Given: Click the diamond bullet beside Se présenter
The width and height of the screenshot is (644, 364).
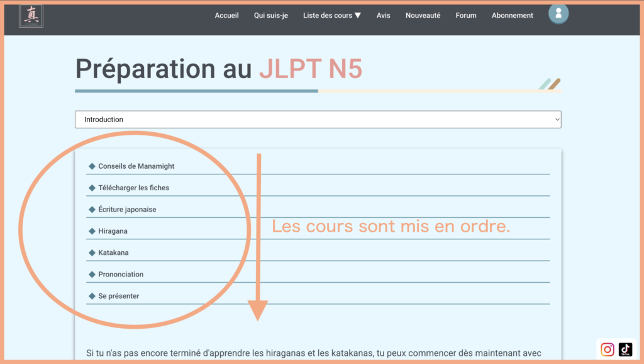Looking at the screenshot, I should pyautogui.click(x=92, y=296).
